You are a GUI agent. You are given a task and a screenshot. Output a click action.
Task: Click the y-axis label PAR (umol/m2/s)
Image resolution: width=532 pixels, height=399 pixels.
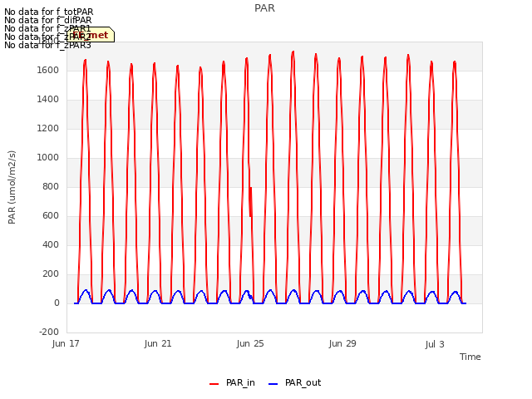(12, 187)
